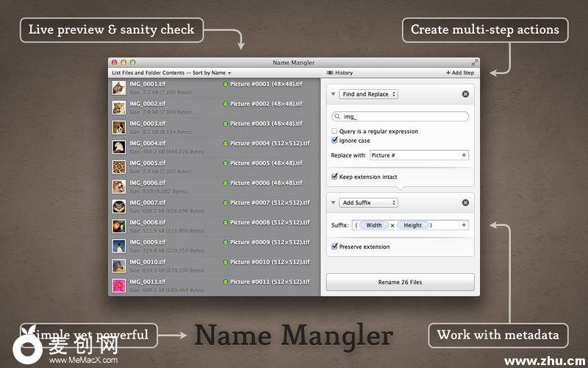Viewport: 588px width, 368px height.
Task: Click green status dot for Picture #0001
Action: 226,85
